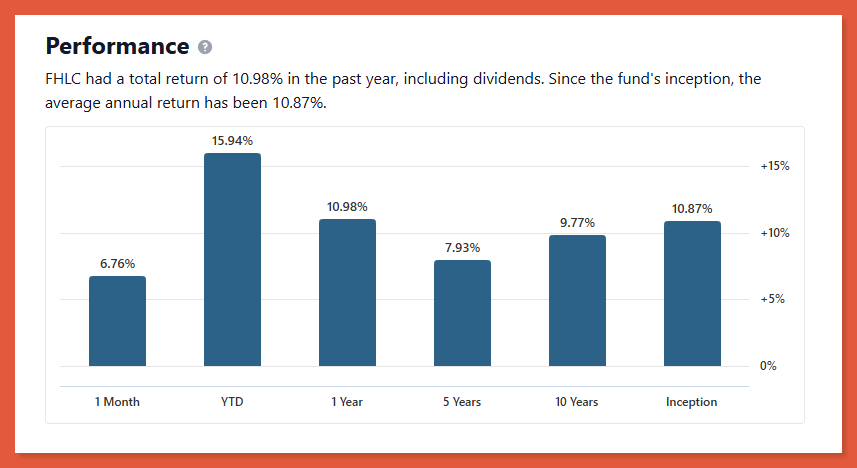Select the 1 Year return bar

[x=347, y=292]
